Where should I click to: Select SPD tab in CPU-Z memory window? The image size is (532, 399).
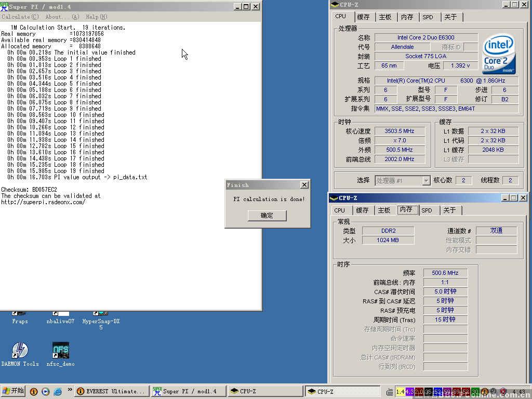pyautogui.click(x=427, y=210)
